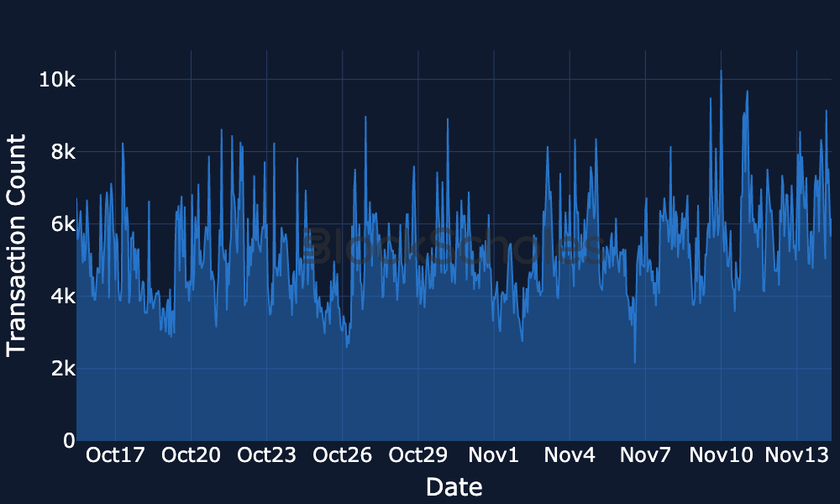The image size is (840, 504).
Task: Click the Oct23 date tick label
Action: point(266,455)
